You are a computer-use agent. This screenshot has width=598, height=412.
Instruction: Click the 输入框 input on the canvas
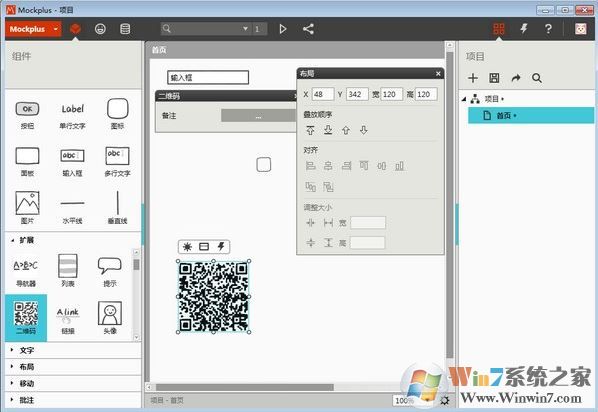coord(208,77)
